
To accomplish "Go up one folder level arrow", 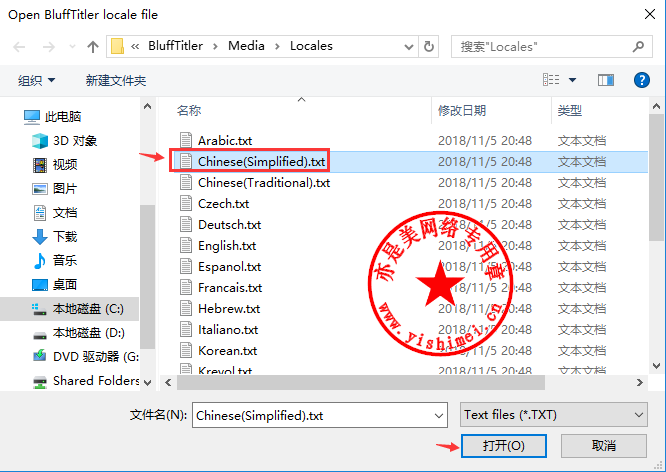I will click(x=93, y=46).
